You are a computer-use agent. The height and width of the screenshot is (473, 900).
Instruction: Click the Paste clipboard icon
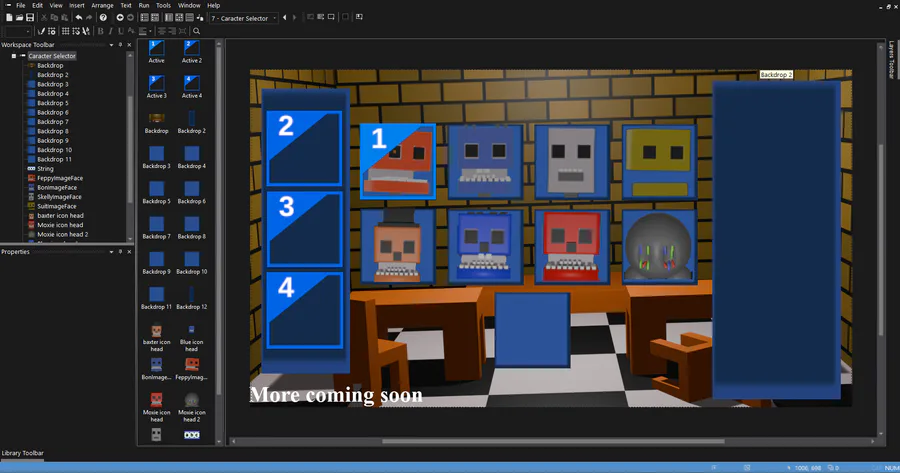pyautogui.click(x=64, y=18)
